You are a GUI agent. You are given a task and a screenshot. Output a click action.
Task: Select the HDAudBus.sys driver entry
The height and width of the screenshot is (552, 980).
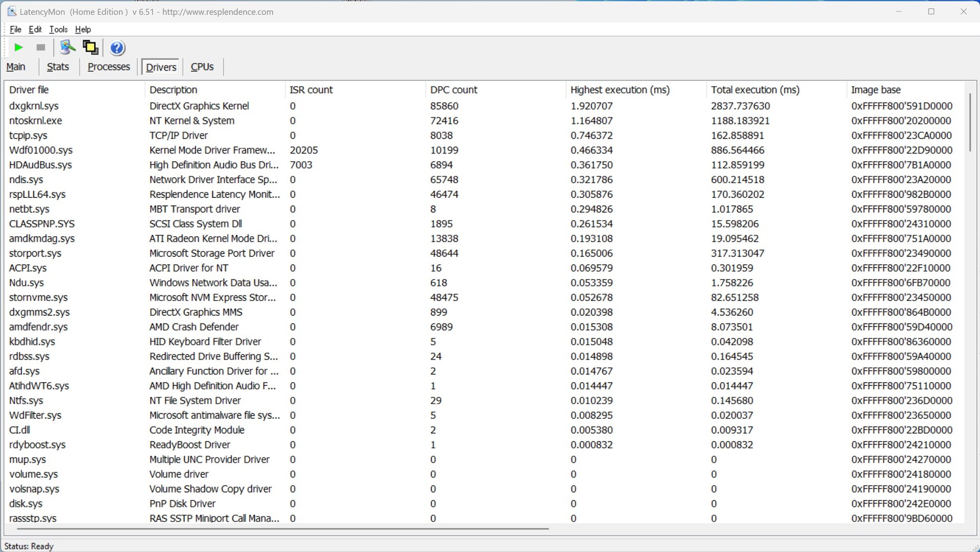[40, 165]
